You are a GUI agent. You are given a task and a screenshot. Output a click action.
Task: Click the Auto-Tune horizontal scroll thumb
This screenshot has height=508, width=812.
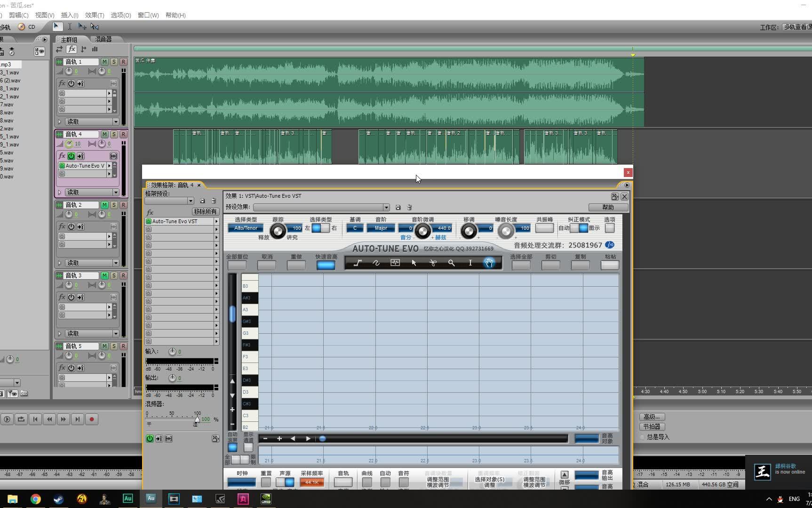(322, 439)
